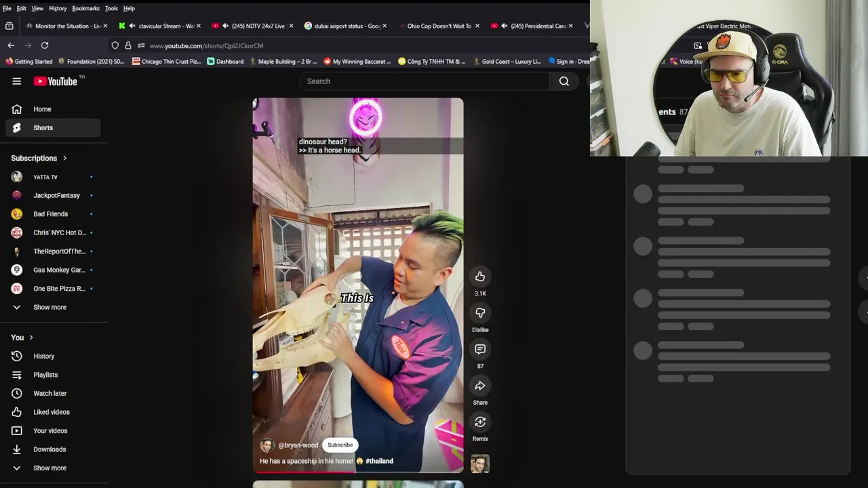The width and height of the screenshot is (868, 488).
Task: Open YATTA TV subscription channel
Action: pyautogui.click(x=53, y=177)
